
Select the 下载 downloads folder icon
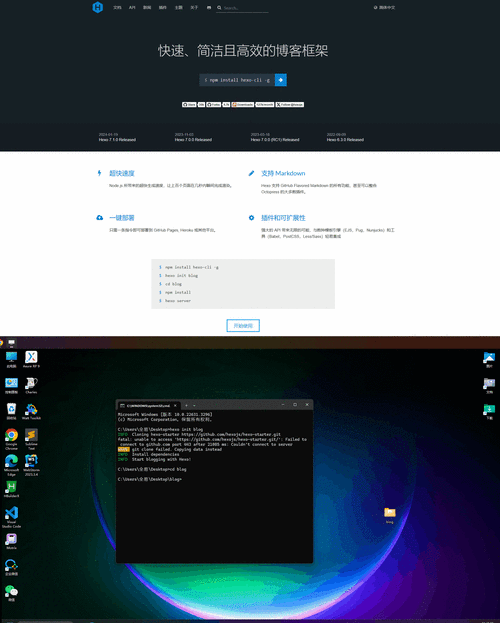(x=489, y=411)
